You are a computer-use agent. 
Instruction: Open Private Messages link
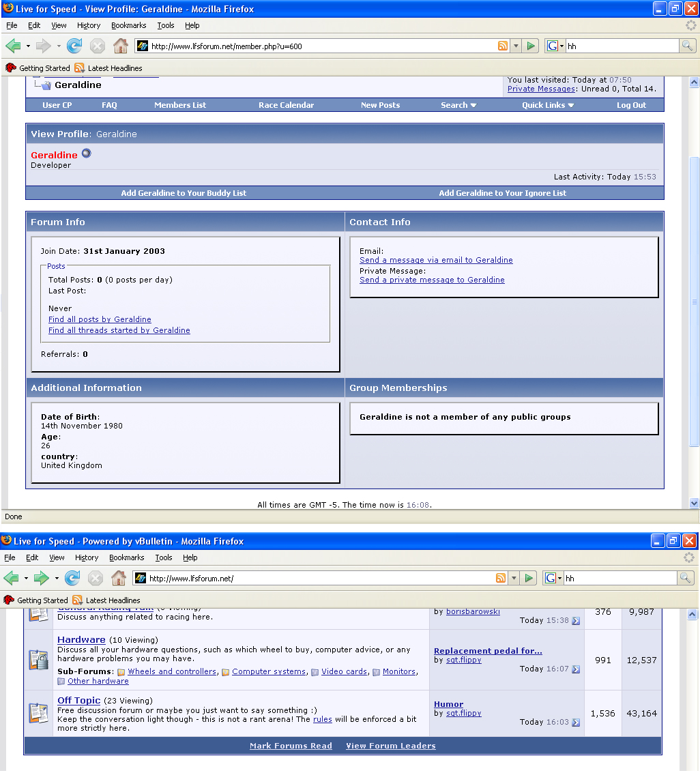[541, 89]
